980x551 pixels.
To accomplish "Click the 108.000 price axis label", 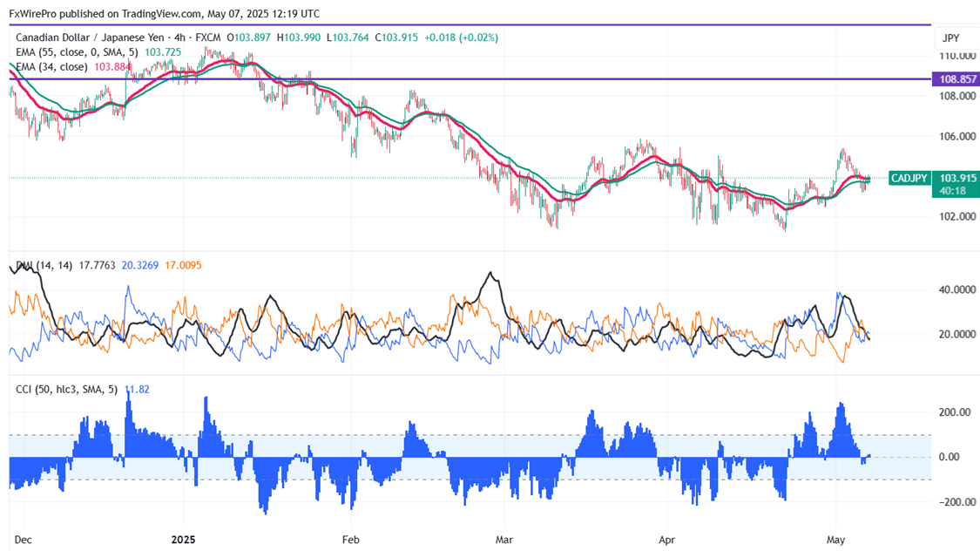I will pos(957,96).
